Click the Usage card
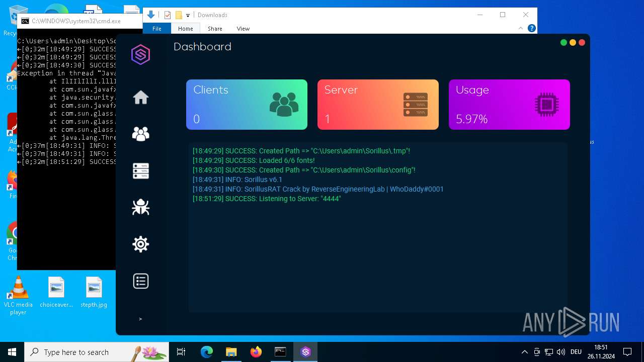This screenshot has width=644, height=362. (x=509, y=105)
